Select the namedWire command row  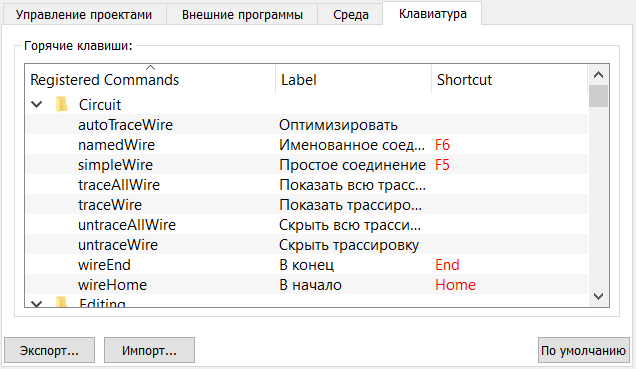click(307, 145)
